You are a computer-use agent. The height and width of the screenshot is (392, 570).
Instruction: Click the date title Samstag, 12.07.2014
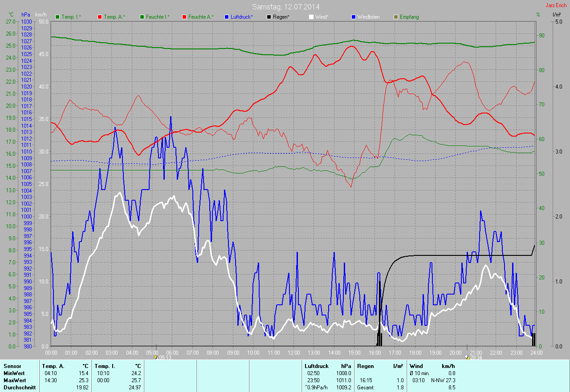coord(285,7)
